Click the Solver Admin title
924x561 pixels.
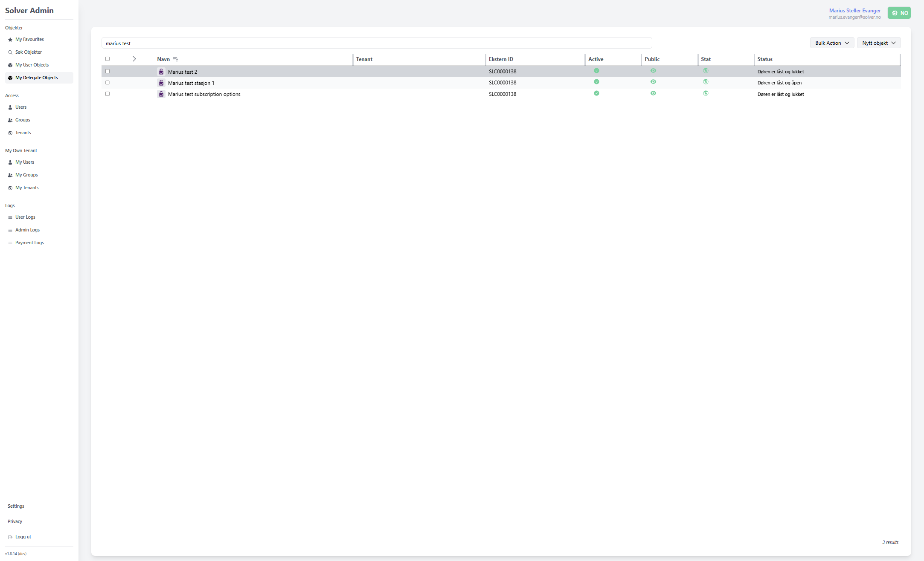pos(29,11)
